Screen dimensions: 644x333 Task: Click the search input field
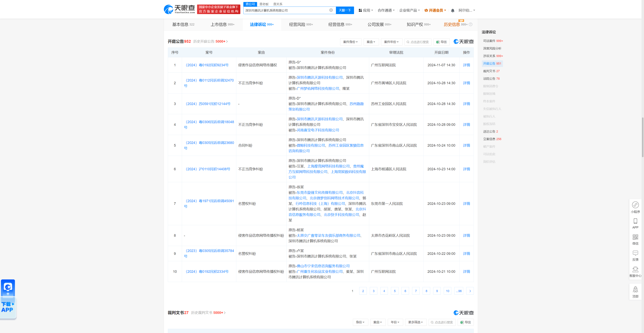287,10
